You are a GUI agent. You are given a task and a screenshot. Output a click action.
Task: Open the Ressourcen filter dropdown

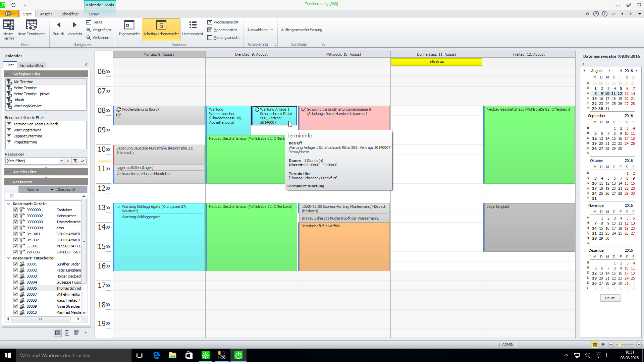coord(61,161)
